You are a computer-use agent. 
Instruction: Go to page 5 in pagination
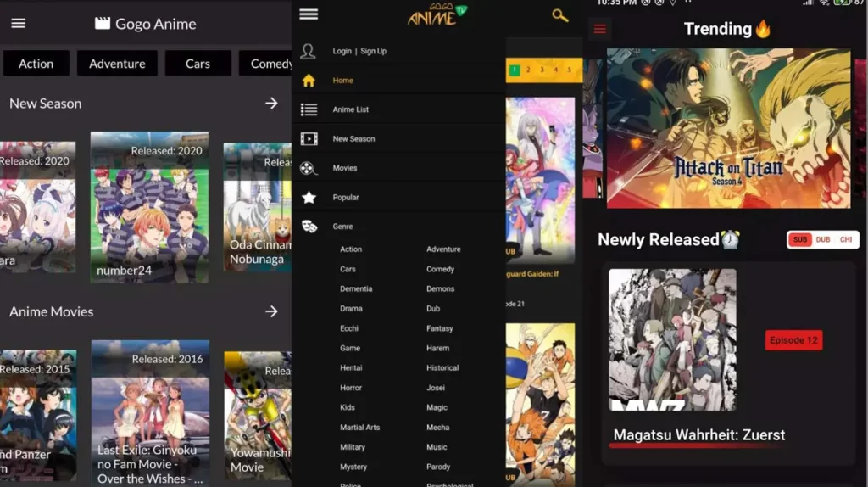[569, 70]
